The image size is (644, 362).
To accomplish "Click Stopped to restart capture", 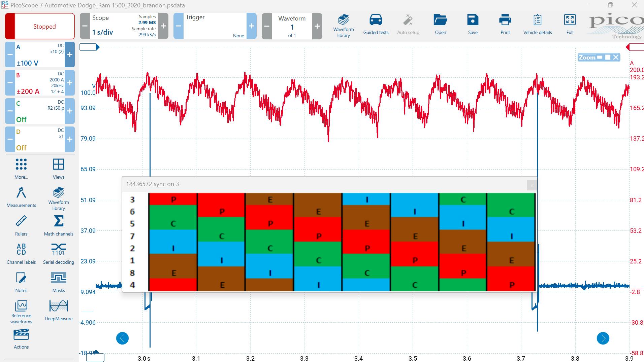I will point(44,26).
